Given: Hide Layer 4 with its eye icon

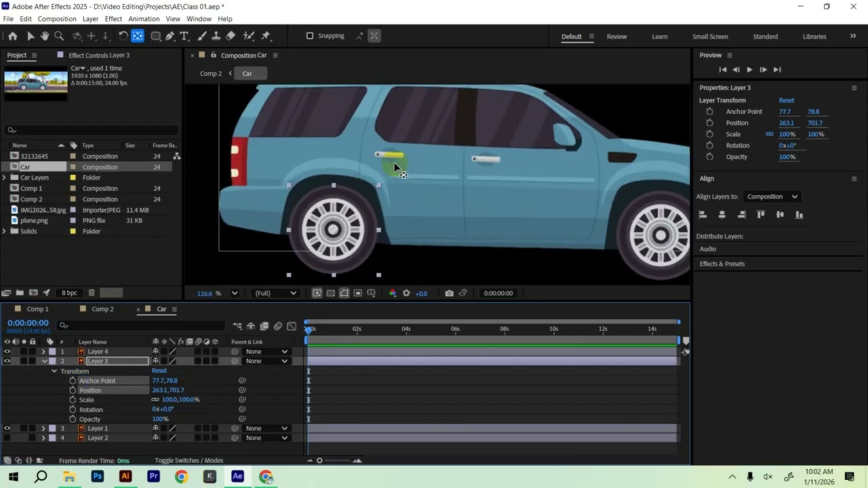Looking at the screenshot, I should pyautogui.click(x=7, y=352).
